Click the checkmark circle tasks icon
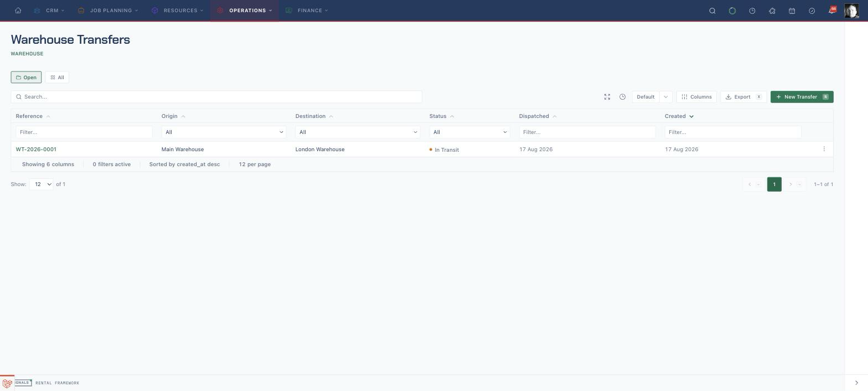The width and height of the screenshot is (868, 391). coord(812,11)
